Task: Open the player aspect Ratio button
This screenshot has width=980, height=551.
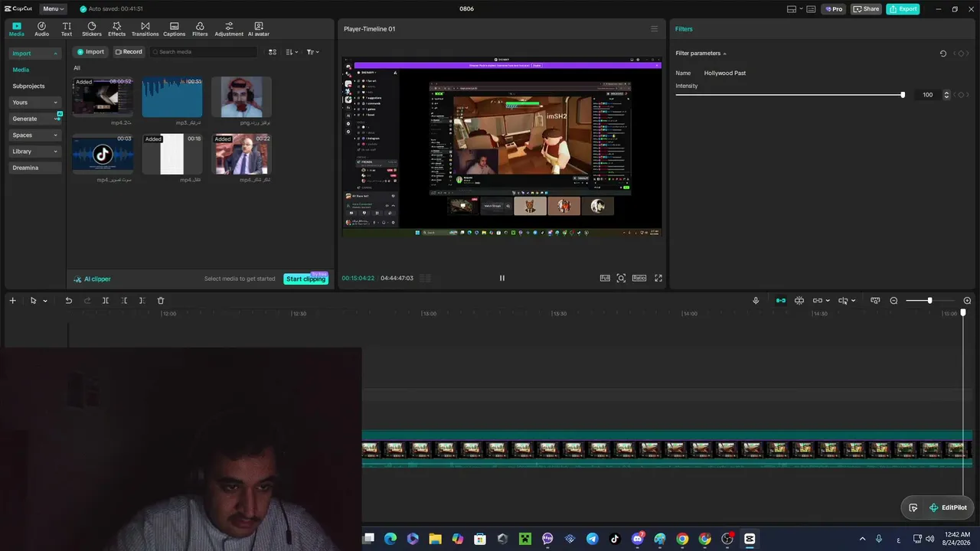Action: (639, 279)
